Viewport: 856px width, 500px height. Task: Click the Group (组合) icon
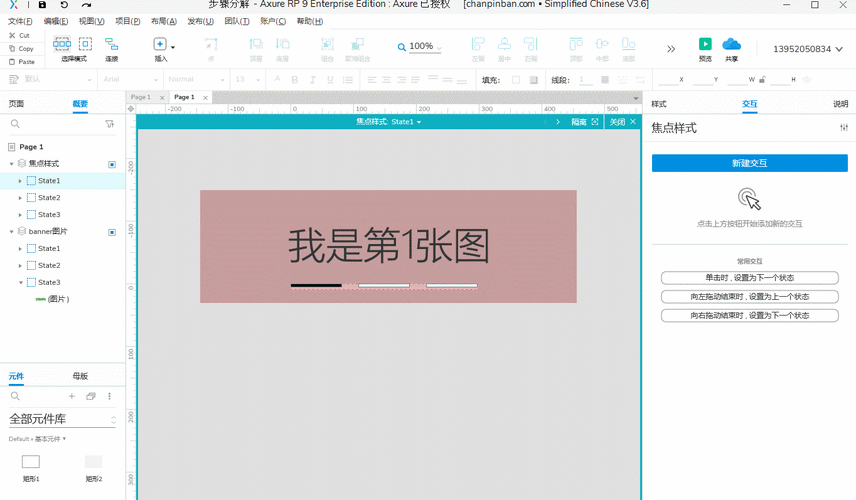327,44
